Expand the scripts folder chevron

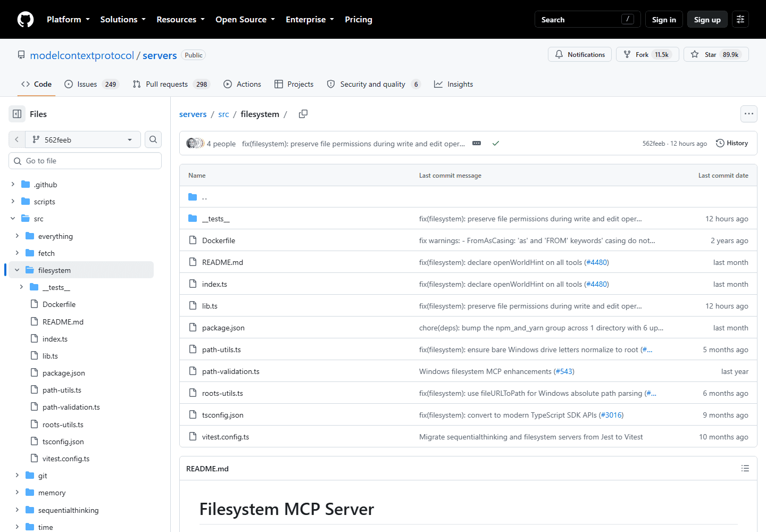coord(13,201)
